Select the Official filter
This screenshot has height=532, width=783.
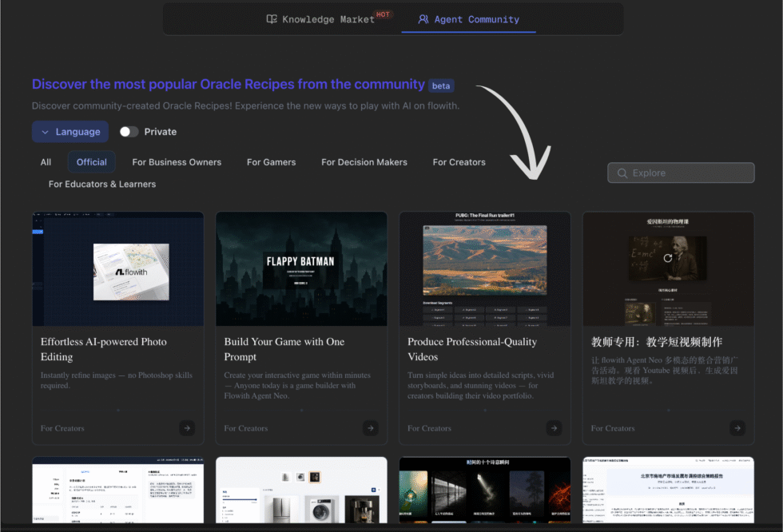91,161
